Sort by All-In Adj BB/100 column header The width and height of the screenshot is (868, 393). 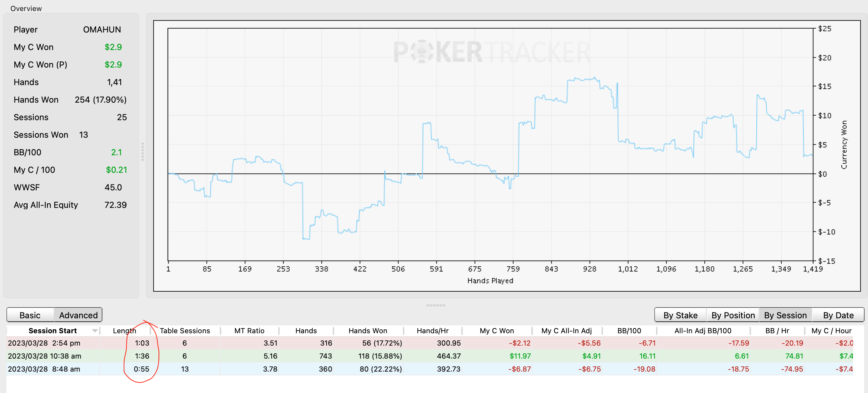[702, 330]
